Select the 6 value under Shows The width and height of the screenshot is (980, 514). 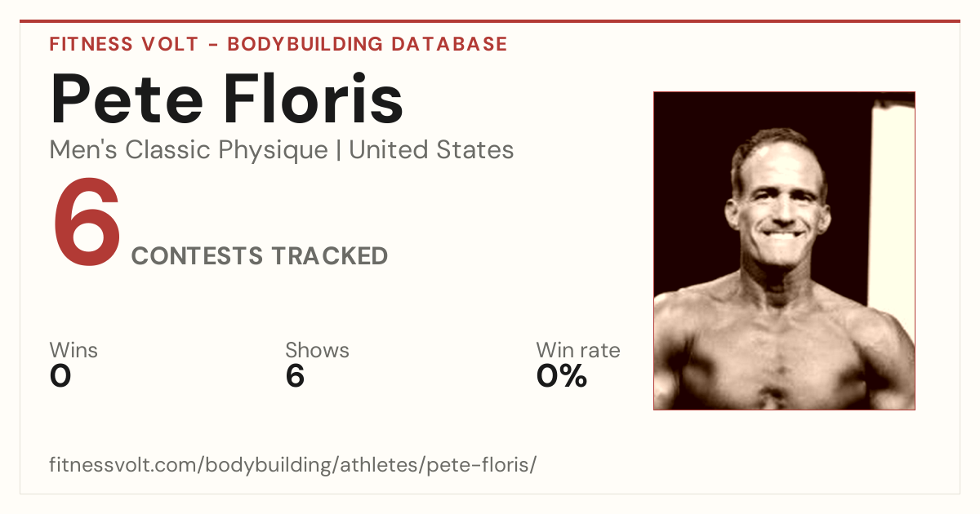[x=295, y=376]
